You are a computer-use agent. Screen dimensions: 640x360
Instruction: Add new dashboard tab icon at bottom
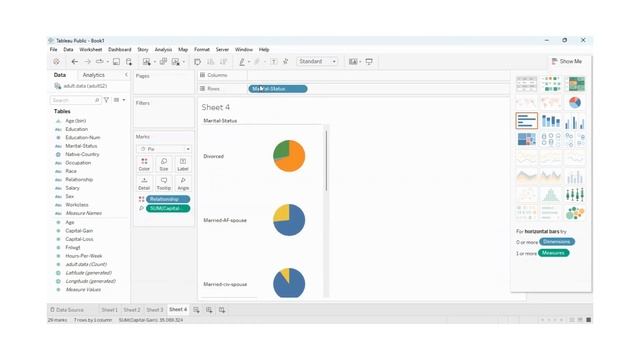click(x=209, y=310)
